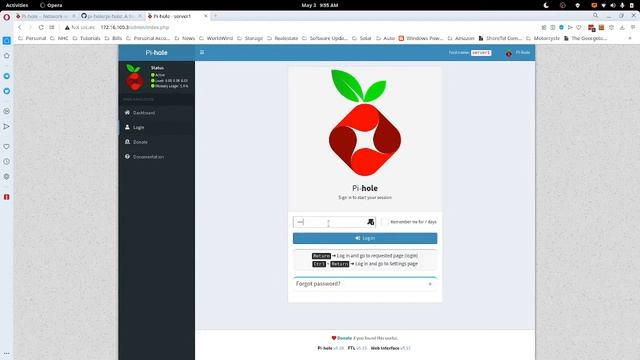
Task: Close the Pi-hole server1 tab
Action: point(206,16)
